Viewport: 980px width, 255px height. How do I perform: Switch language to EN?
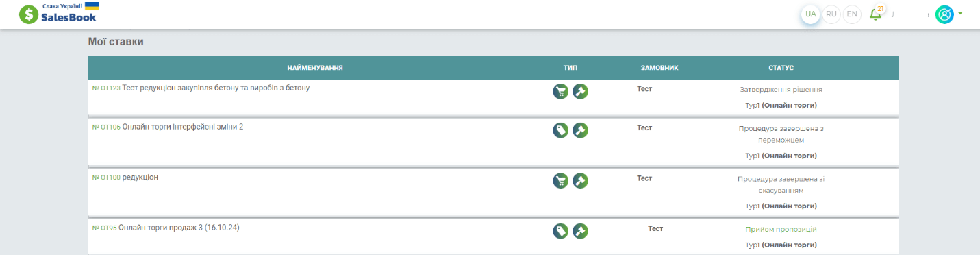(x=852, y=14)
